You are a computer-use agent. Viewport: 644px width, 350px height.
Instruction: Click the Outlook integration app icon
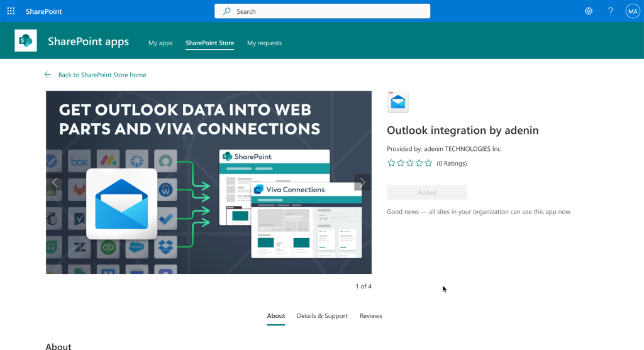coord(397,102)
